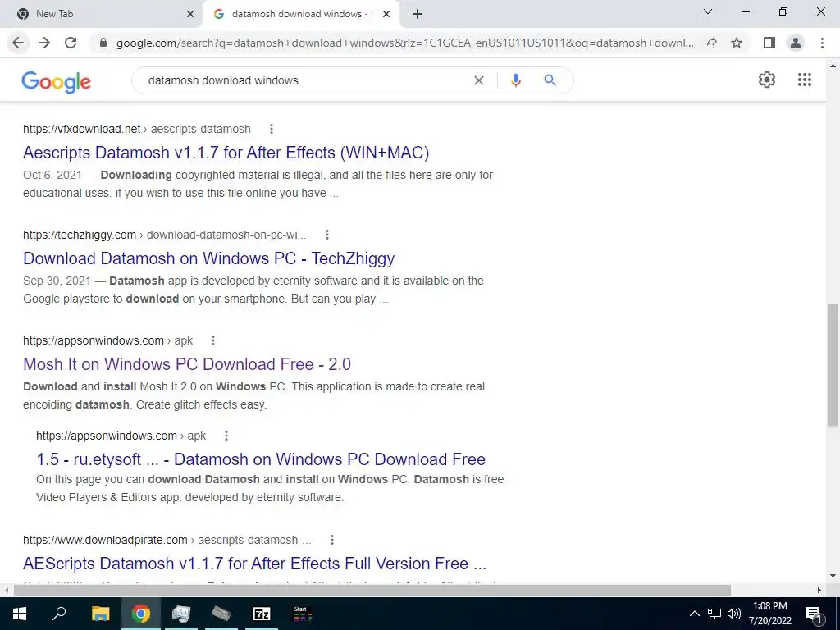Open AEScripts Datamosh v1.1.7 Full Version Free link
840x630 pixels.
point(254,564)
